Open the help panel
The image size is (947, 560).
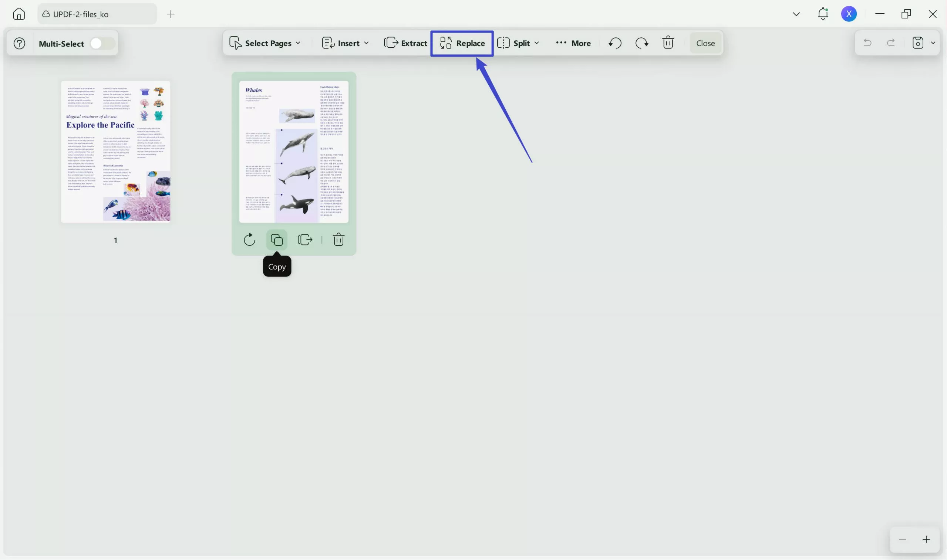tap(19, 43)
